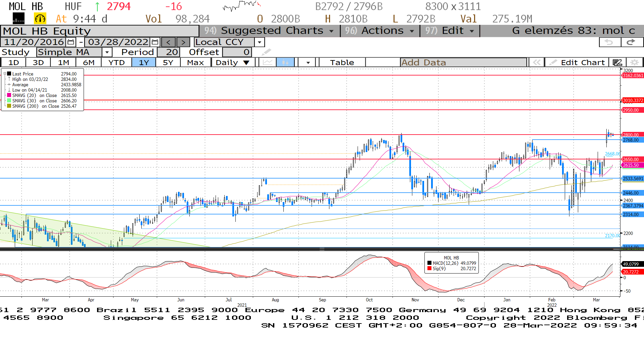Open the chart settings gear
Image resolution: width=644 pixels, height=344 pixels.
(634, 62)
